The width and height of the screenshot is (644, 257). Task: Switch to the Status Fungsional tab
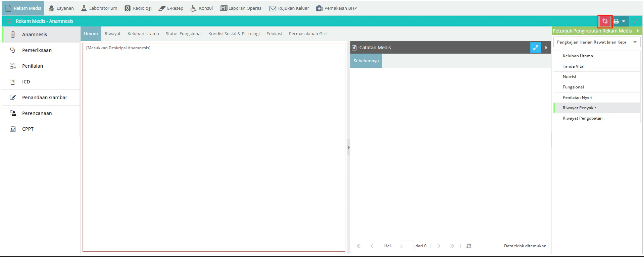[x=184, y=34]
